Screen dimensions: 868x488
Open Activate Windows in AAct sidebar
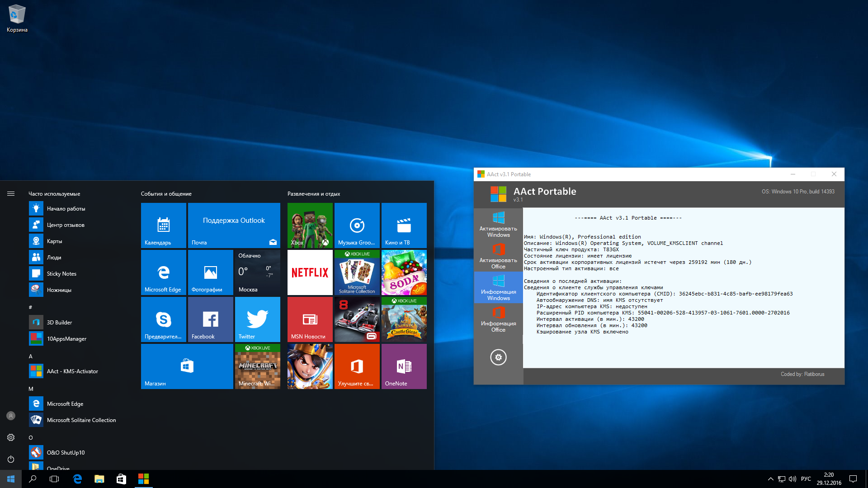tap(498, 224)
